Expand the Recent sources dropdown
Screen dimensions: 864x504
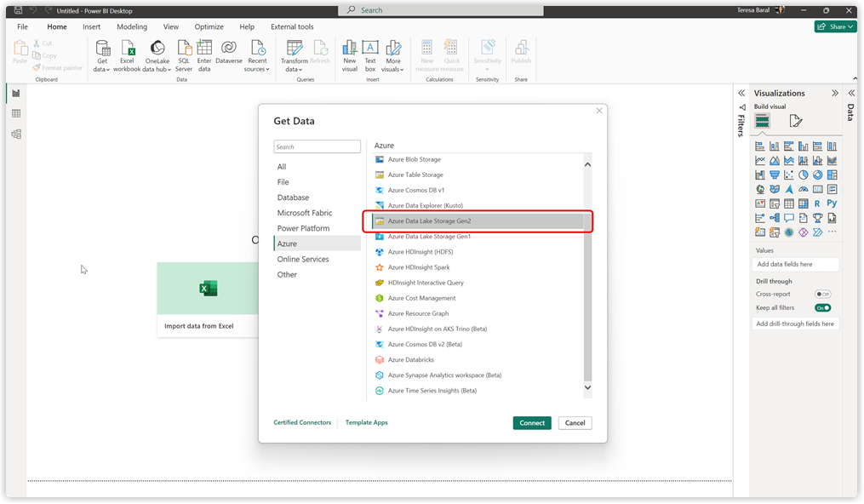(257, 56)
